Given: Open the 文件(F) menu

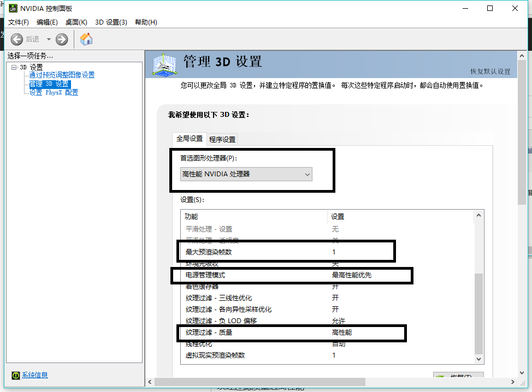Looking at the screenshot, I should point(19,22).
